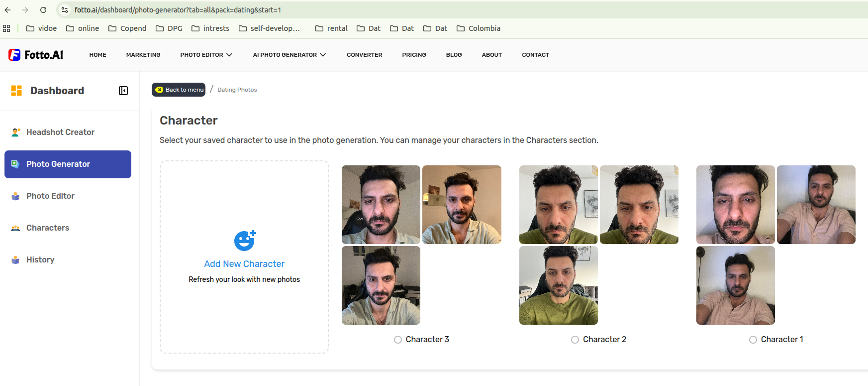
Task: Click the Character 2 label text
Action: pos(604,340)
